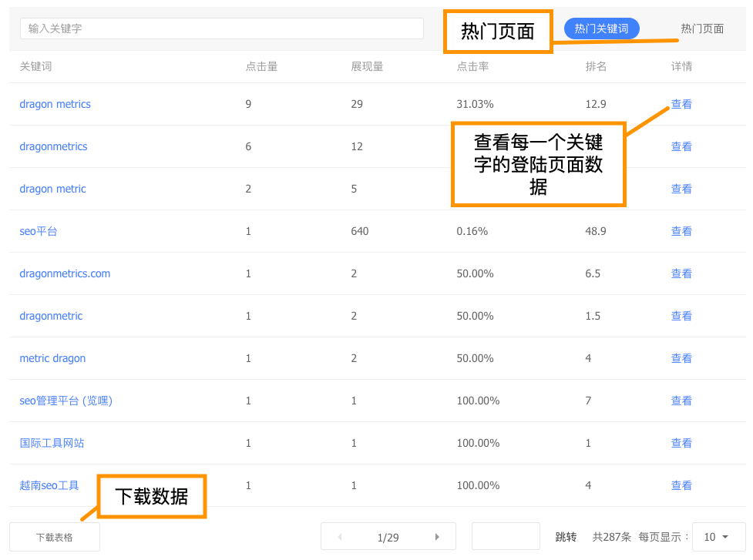Switch to the 热门关键词 tab
The width and height of the screenshot is (753, 560).
[x=601, y=29]
